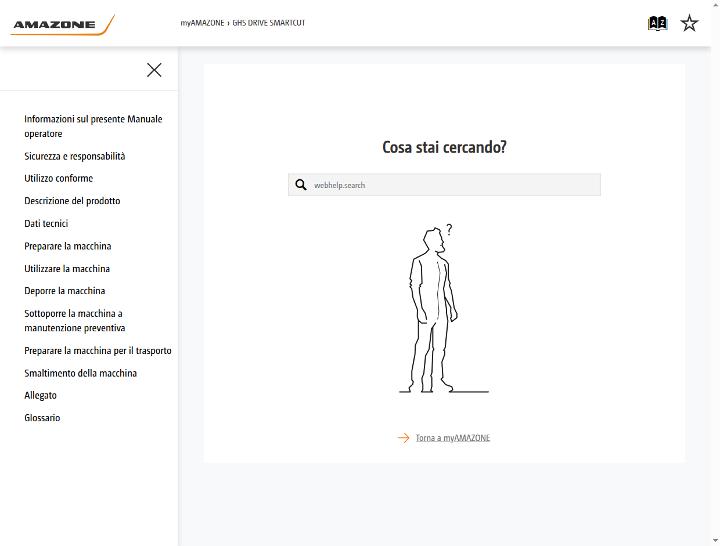Go to Dati tecnici section
Screen dimensions: 720x546
click(46, 223)
